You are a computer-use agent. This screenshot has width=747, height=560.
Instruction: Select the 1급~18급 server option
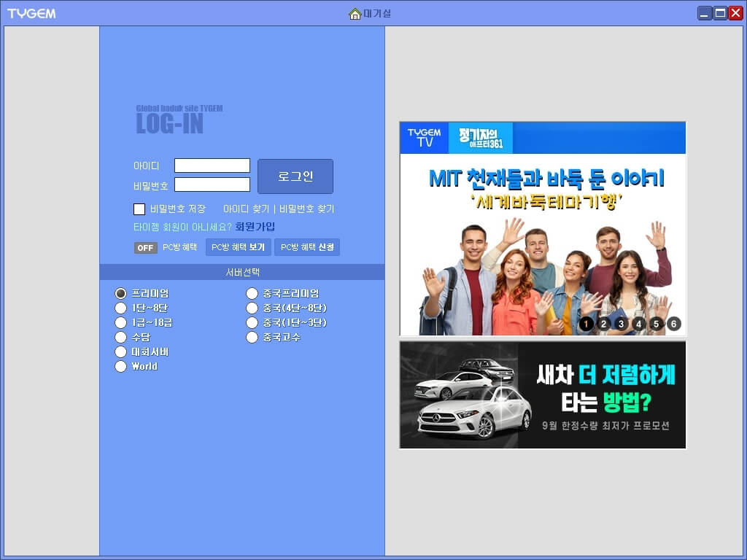pyautogui.click(x=120, y=322)
